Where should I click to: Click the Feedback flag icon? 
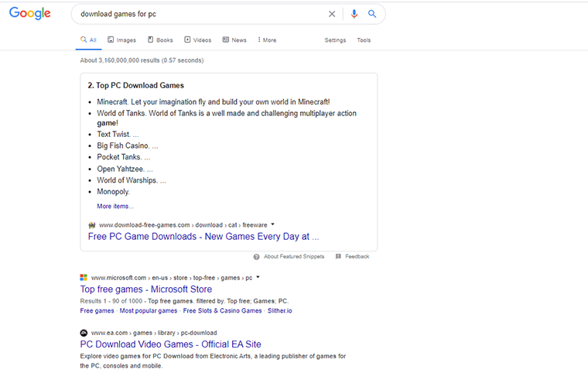point(338,256)
